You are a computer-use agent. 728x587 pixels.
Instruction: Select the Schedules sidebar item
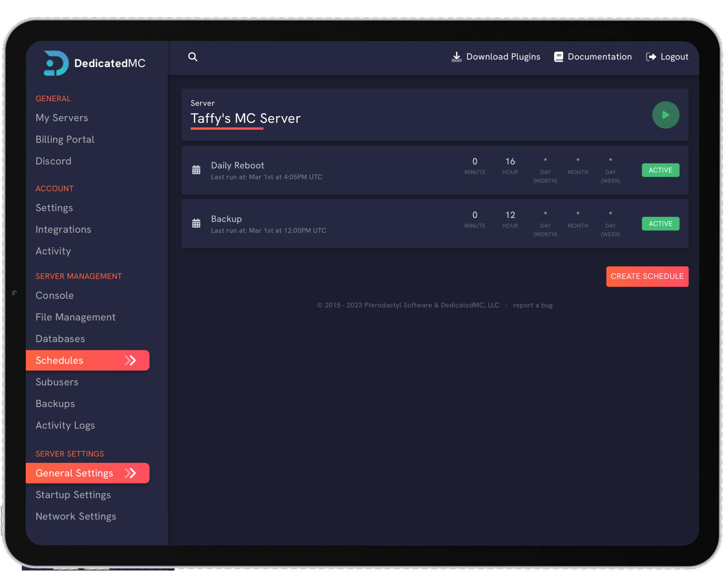(88, 360)
